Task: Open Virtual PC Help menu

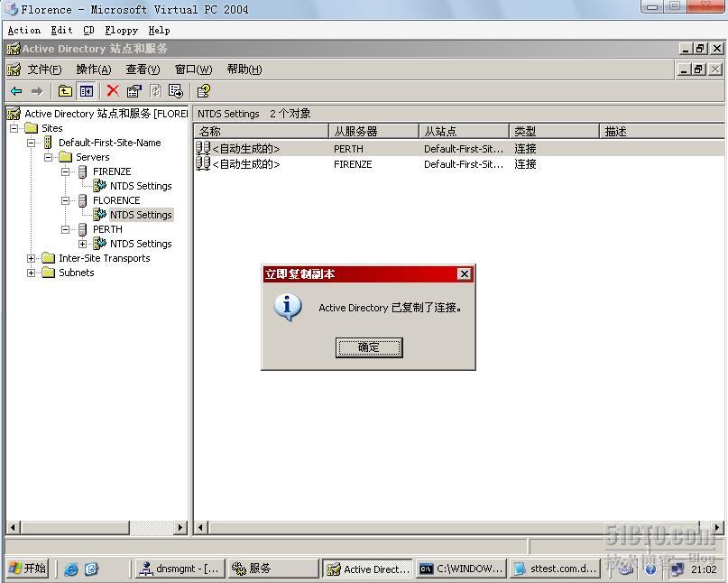Action: click(x=160, y=30)
